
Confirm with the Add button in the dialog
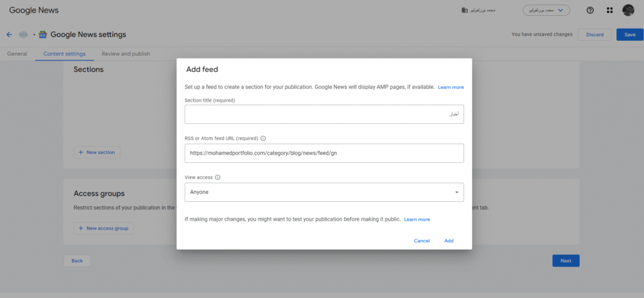[449, 241]
